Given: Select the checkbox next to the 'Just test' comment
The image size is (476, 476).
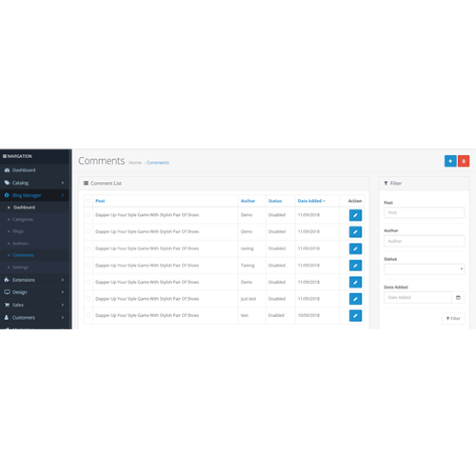Looking at the screenshot, I should click(88, 299).
